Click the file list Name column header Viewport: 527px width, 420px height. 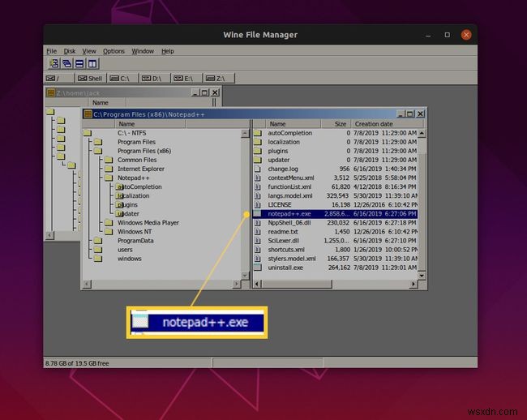(x=293, y=124)
